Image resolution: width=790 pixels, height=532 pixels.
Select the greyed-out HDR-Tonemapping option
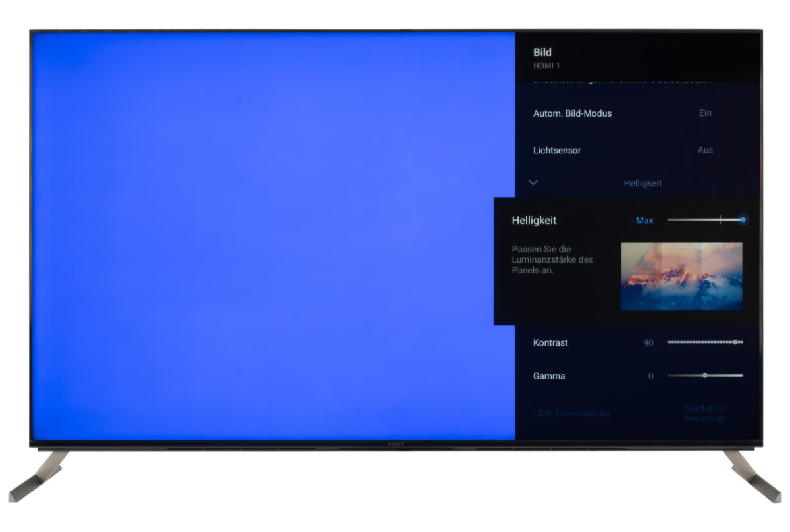[x=571, y=413]
